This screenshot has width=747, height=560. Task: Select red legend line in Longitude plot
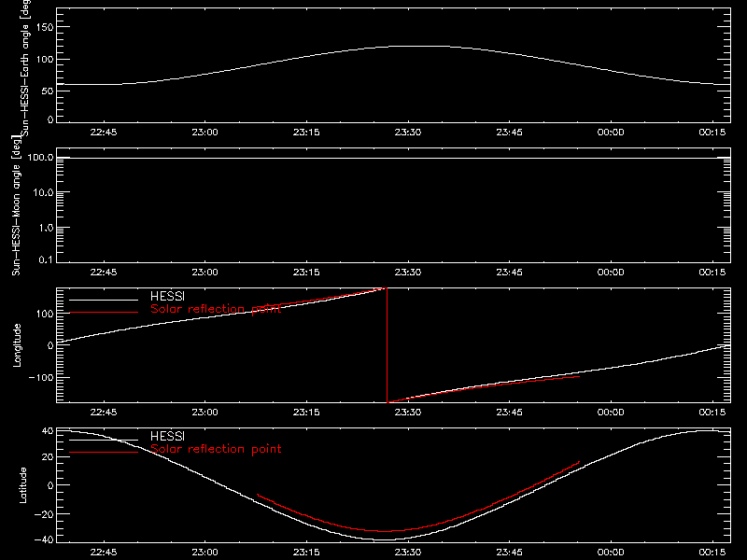point(104,313)
